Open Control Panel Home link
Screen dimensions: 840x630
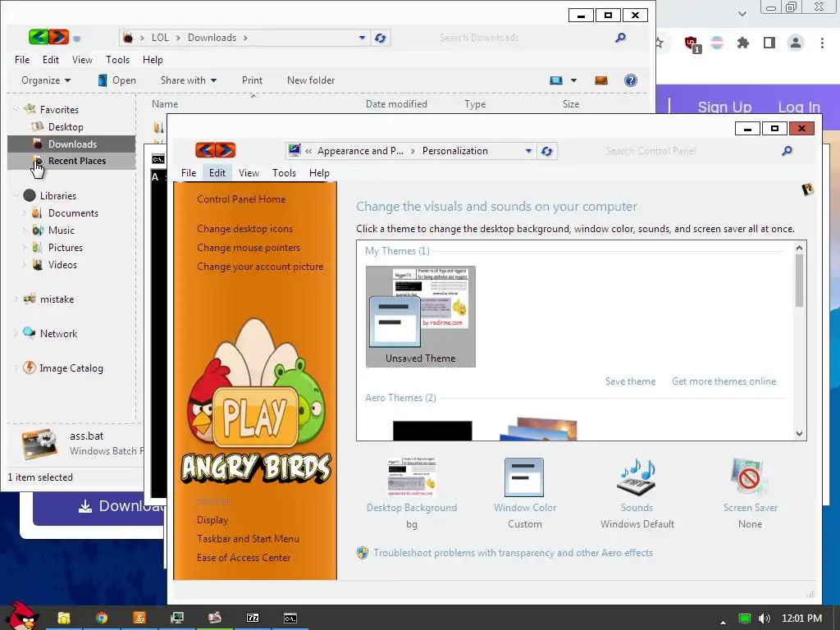241,199
